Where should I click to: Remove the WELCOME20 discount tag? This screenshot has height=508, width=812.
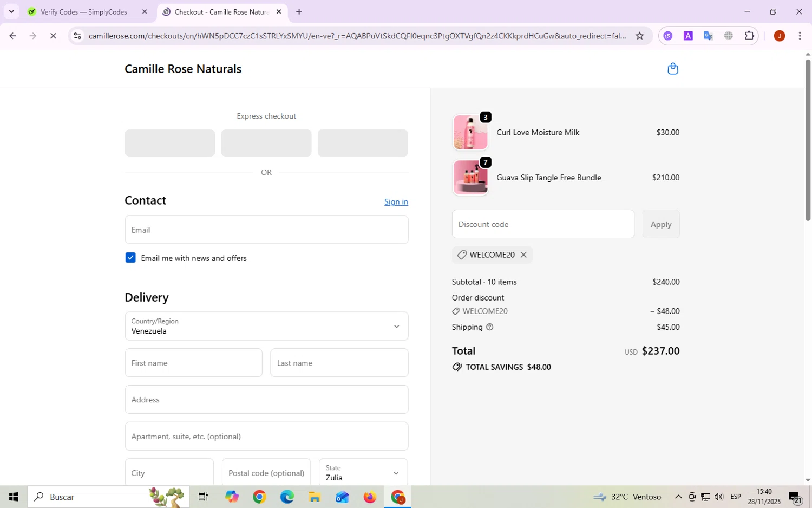click(x=523, y=255)
